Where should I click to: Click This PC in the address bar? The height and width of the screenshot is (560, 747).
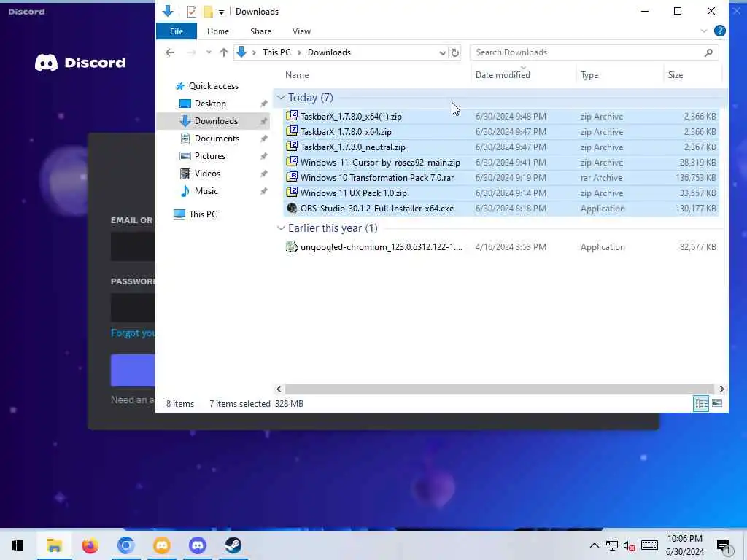point(276,52)
